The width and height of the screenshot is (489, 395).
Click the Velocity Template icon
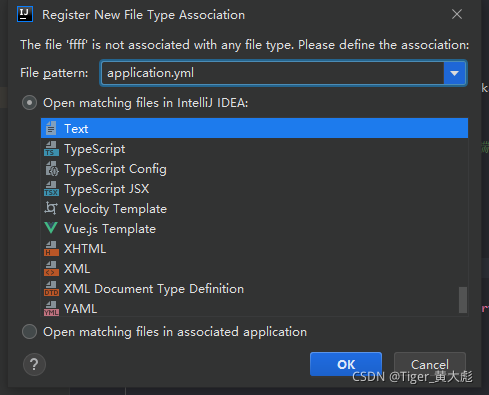click(x=51, y=208)
